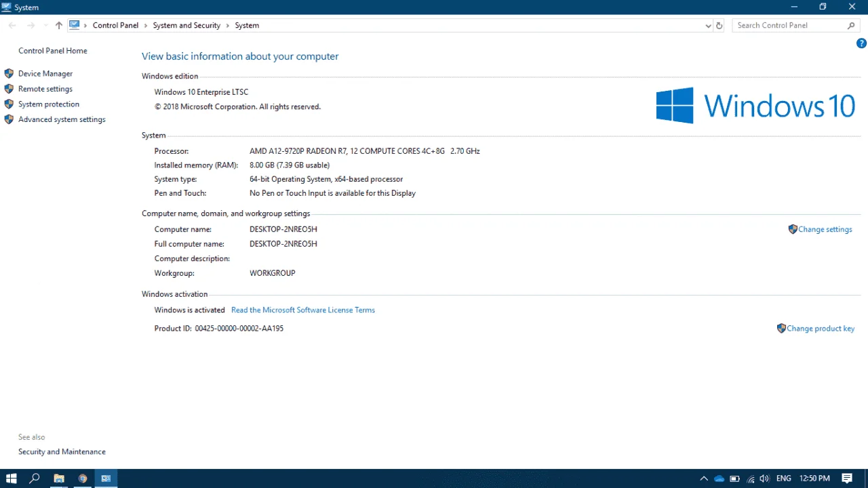
Task: Open network Wi-Fi tray icon
Action: click(751, 479)
